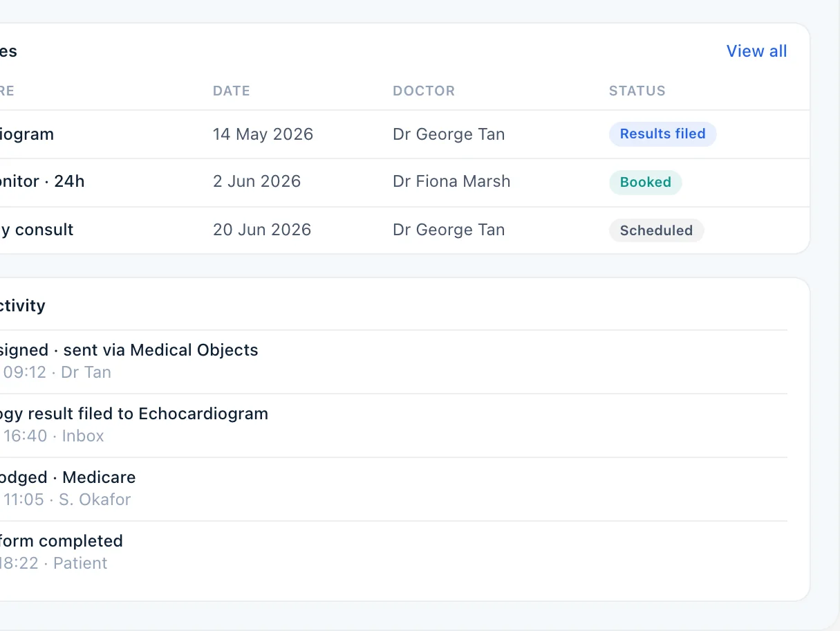840x631 pixels.
Task: Click the DATE column header
Action: tap(231, 91)
